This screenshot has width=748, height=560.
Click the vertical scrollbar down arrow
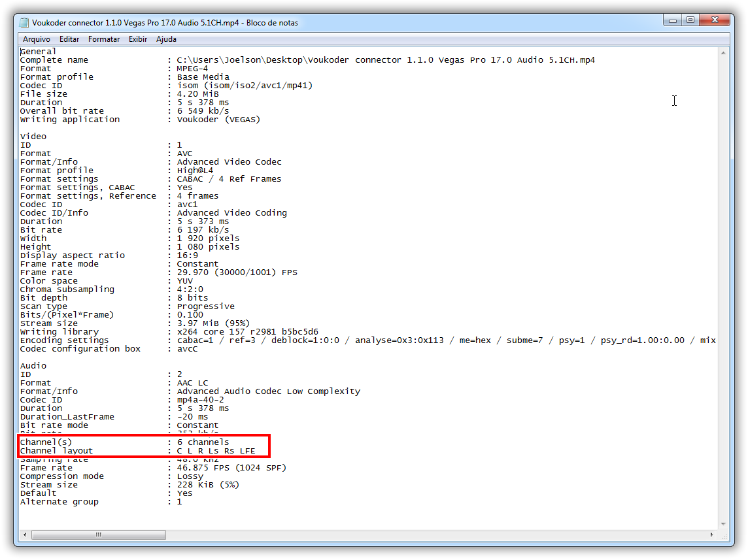(723, 523)
